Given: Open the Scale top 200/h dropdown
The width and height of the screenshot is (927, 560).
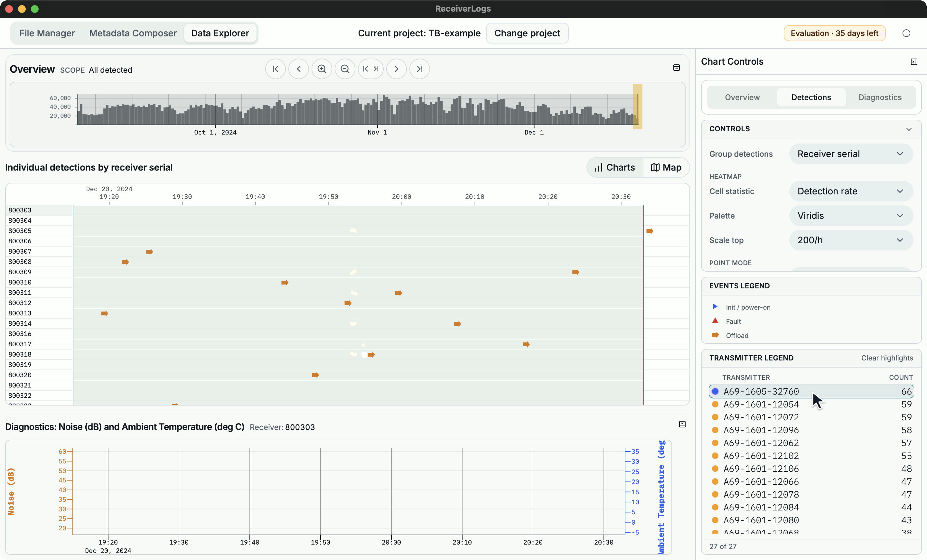Looking at the screenshot, I should coord(851,240).
